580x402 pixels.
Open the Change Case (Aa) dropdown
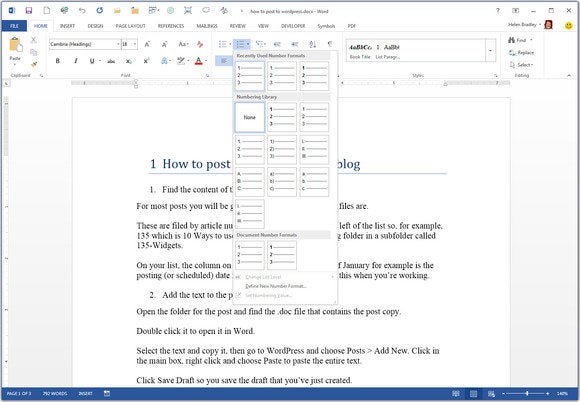coord(183,44)
